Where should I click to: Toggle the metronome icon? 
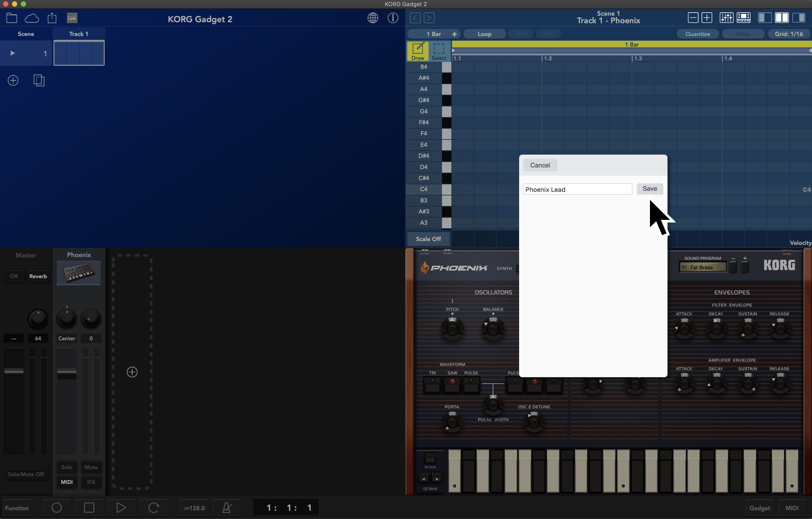pyautogui.click(x=227, y=508)
